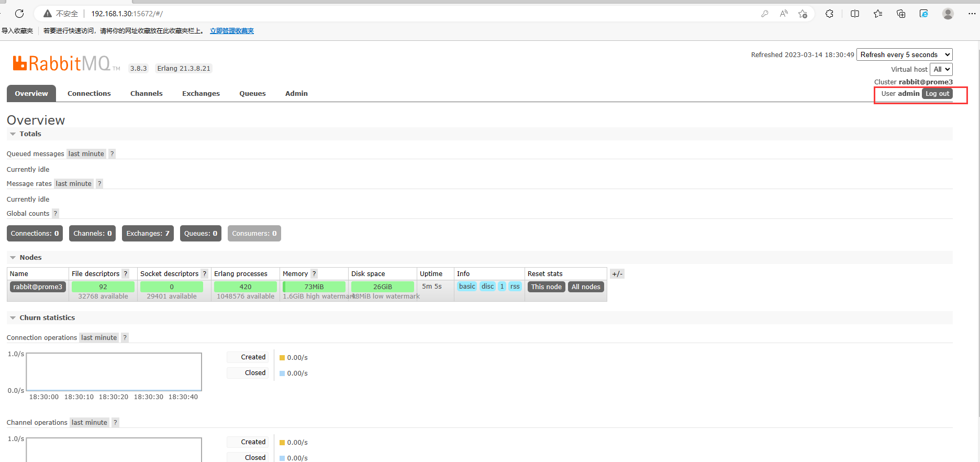This screenshot has height=462, width=980.
Task: Click the rss info tag
Action: click(515, 286)
